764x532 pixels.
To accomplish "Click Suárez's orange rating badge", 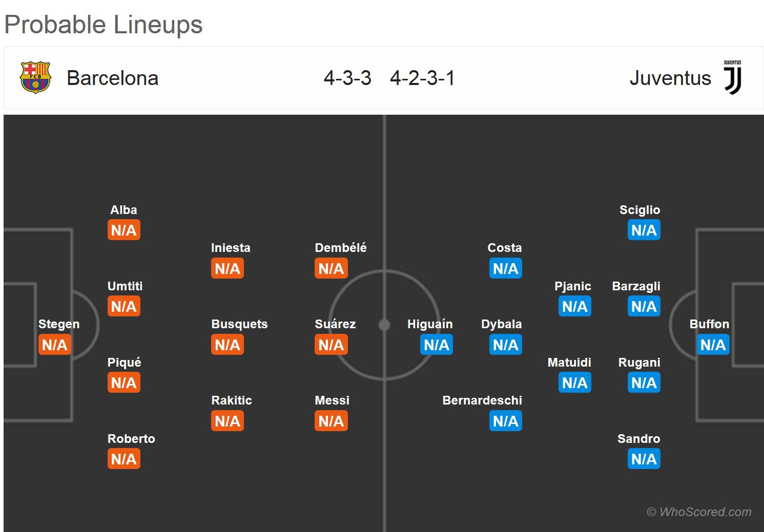I will coord(331,345).
